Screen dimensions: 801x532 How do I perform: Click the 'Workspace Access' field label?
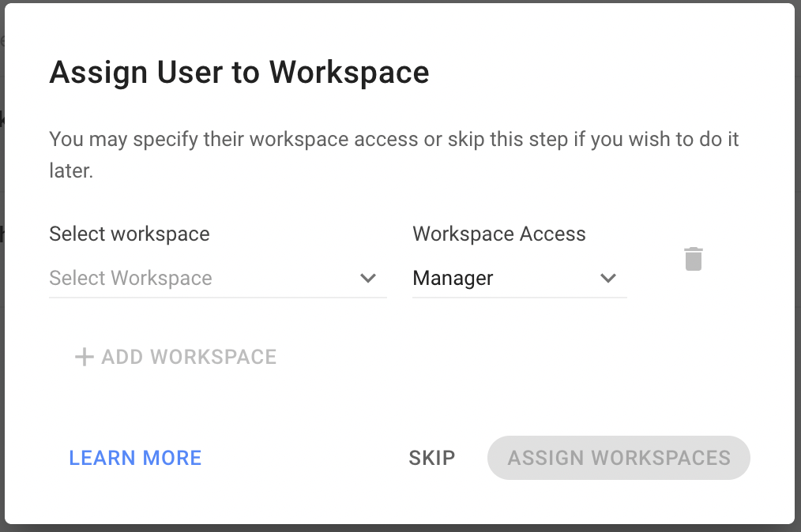pos(499,234)
